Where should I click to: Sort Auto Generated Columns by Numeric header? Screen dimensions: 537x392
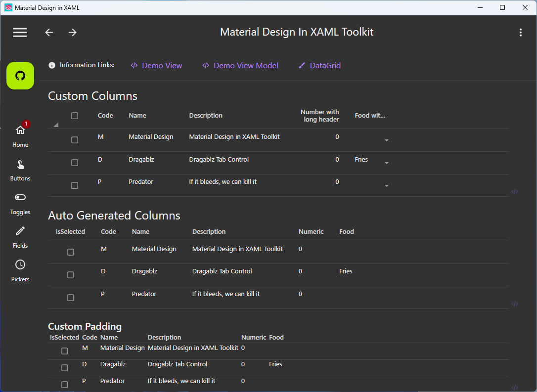311,231
